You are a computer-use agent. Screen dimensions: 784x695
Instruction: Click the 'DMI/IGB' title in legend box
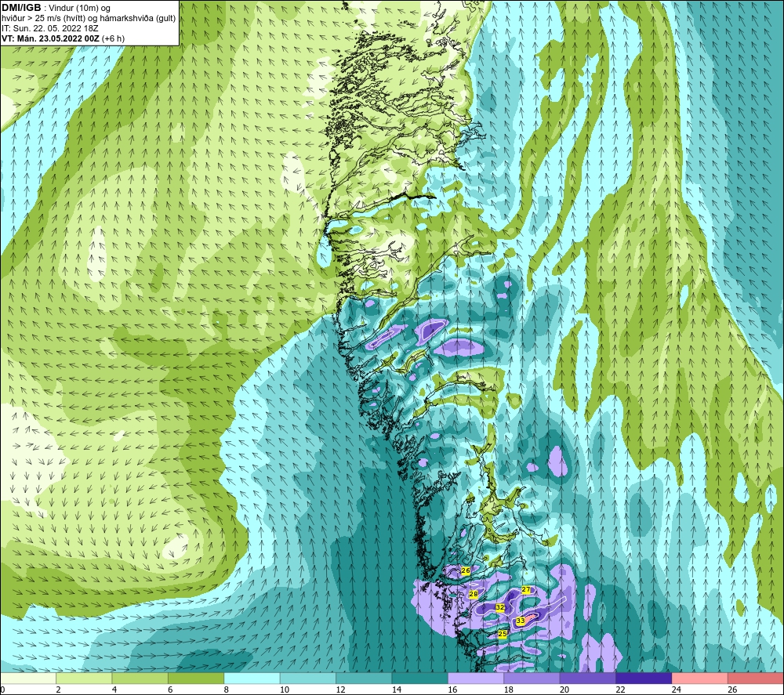point(21,8)
